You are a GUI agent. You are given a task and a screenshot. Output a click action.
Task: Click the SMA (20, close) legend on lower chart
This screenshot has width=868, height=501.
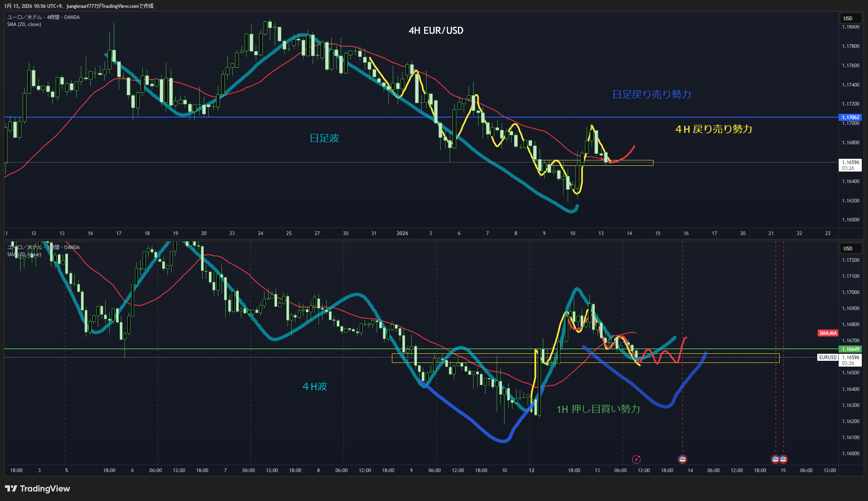click(x=24, y=254)
